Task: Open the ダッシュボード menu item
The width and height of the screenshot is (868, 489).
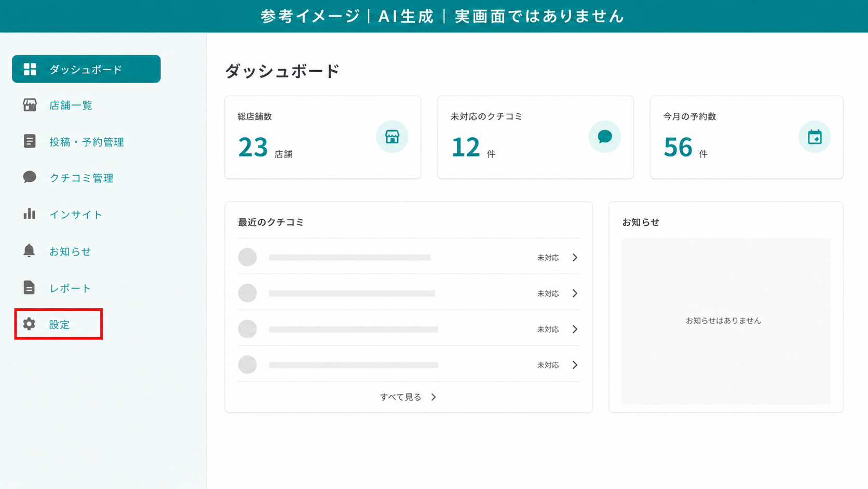Action: (86, 69)
